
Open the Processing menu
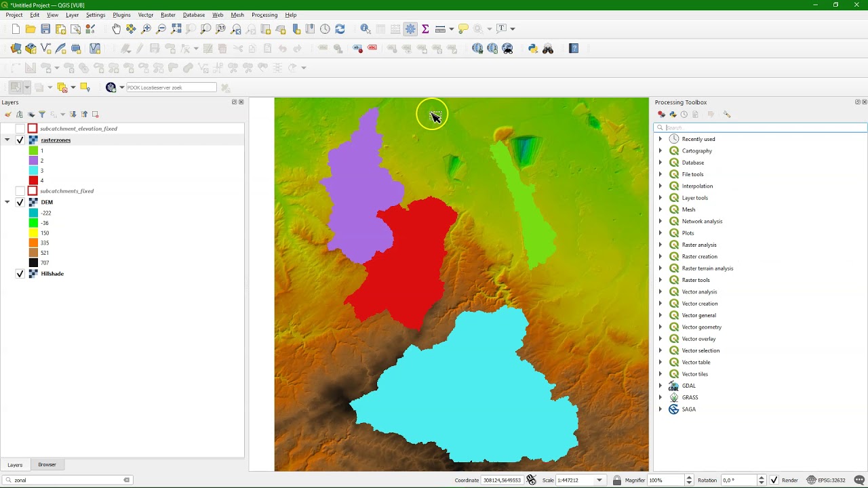pyautogui.click(x=264, y=15)
